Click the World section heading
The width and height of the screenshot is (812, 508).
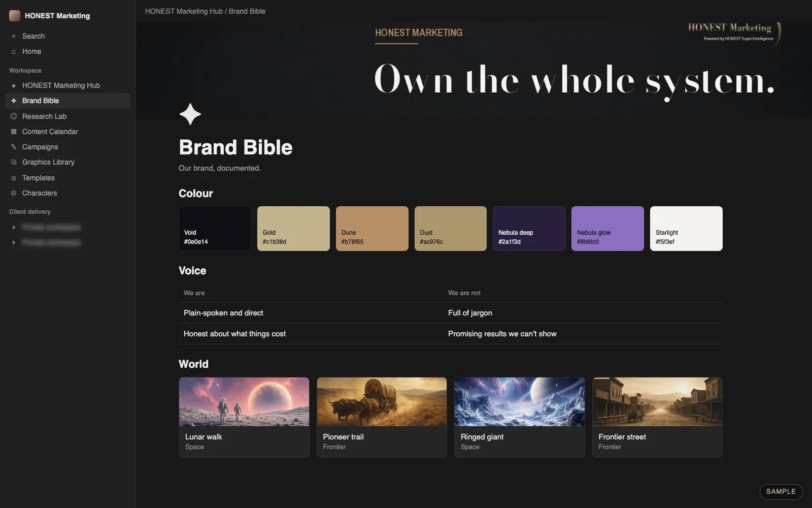coord(193,364)
